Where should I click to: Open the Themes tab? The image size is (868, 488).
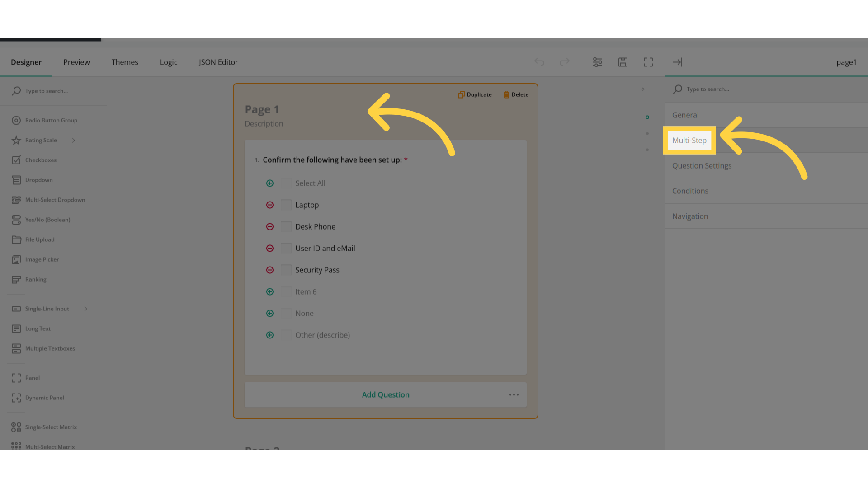[x=125, y=62]
